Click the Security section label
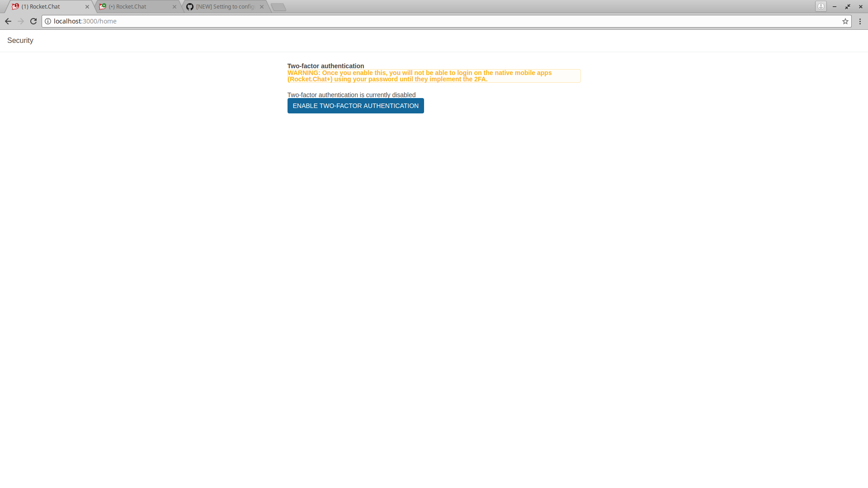The image size is (868, 488). coord(20,40)
